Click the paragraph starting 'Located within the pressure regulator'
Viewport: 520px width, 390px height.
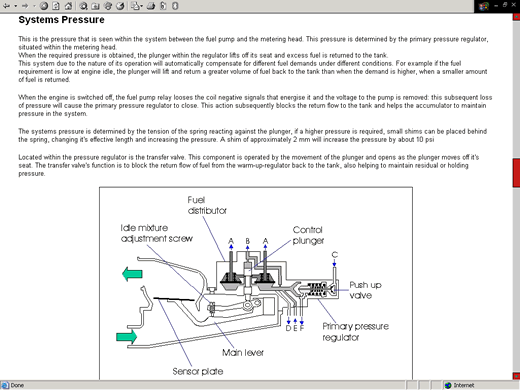[249, 165]
